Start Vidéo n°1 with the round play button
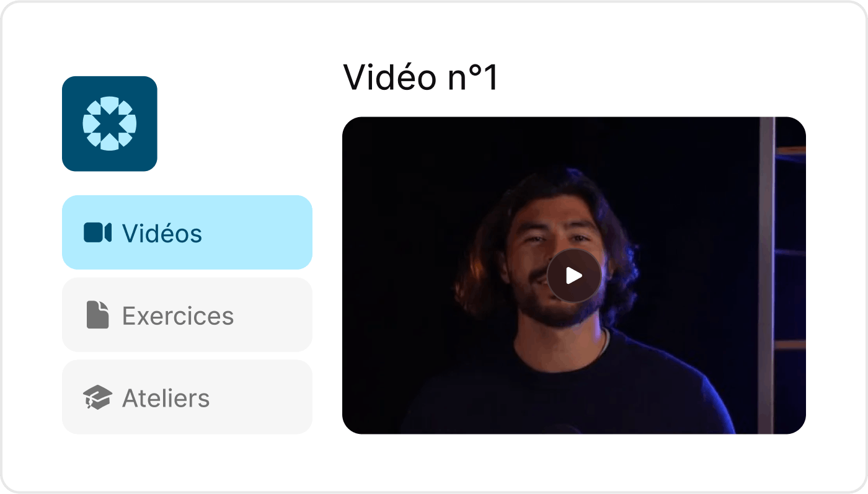868x494 pixels. (574, 276)
